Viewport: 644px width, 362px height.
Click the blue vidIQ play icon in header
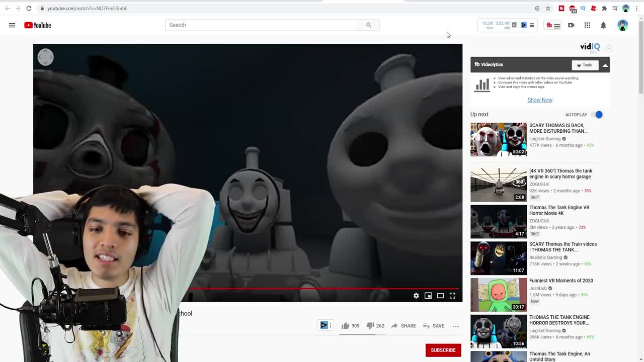524,25
